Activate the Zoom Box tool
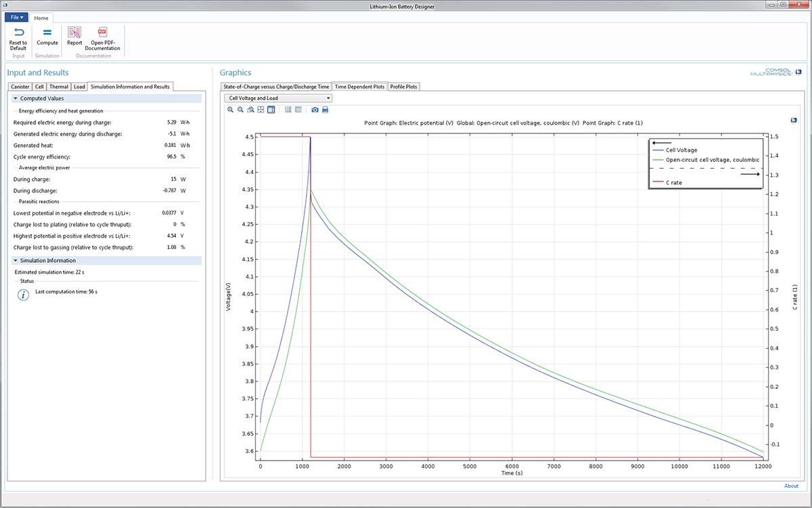The width and height of the screenshot is (812, 508). point(250,110)
